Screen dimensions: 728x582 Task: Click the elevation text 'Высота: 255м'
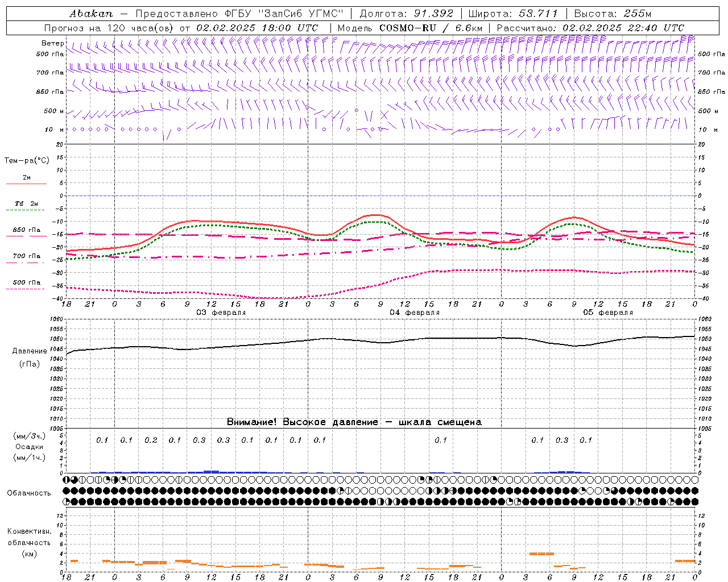point(613,14)
